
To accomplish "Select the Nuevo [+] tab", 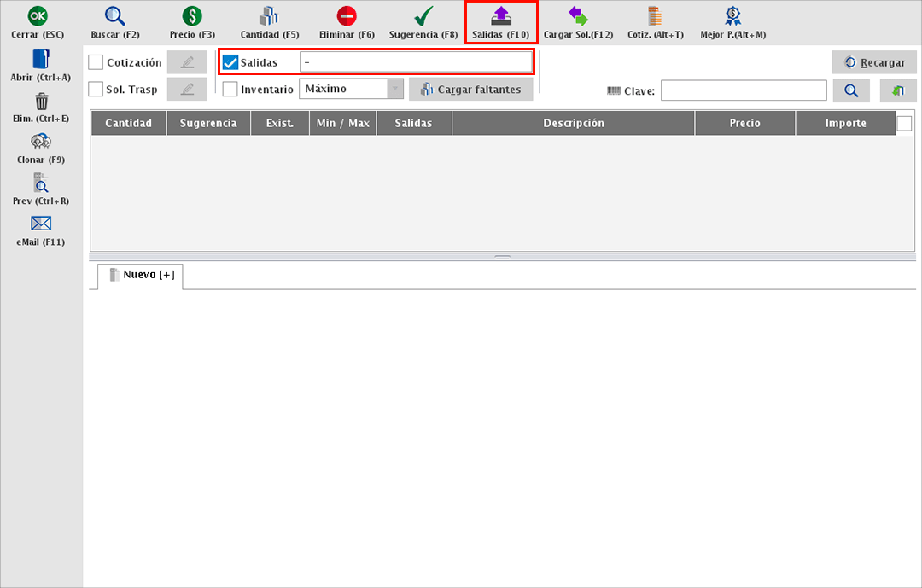I will (x=141, y=275).
